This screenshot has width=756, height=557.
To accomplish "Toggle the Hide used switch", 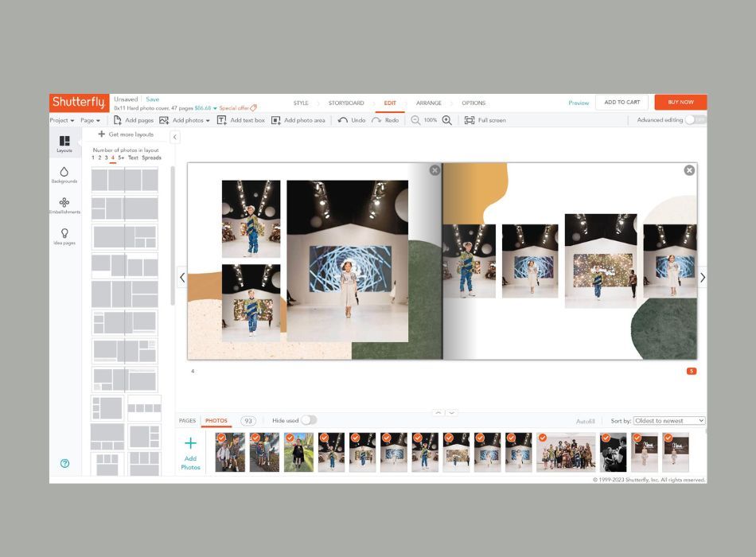I will tap(309, 420).
